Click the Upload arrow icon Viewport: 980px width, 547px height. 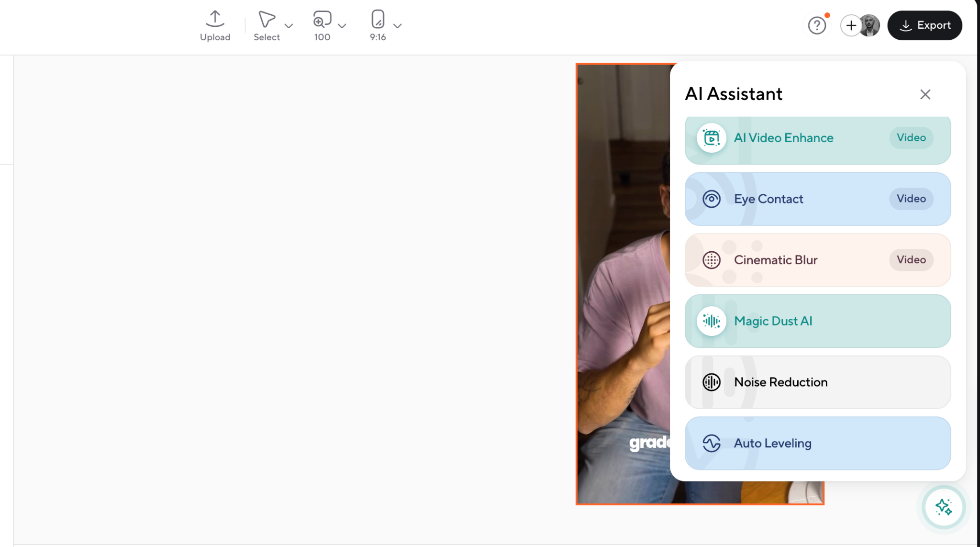coord(215,19)
